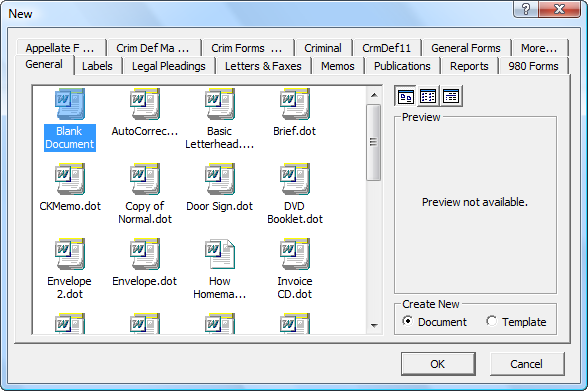Select the Envelope.dot template icon

[145, 254]
